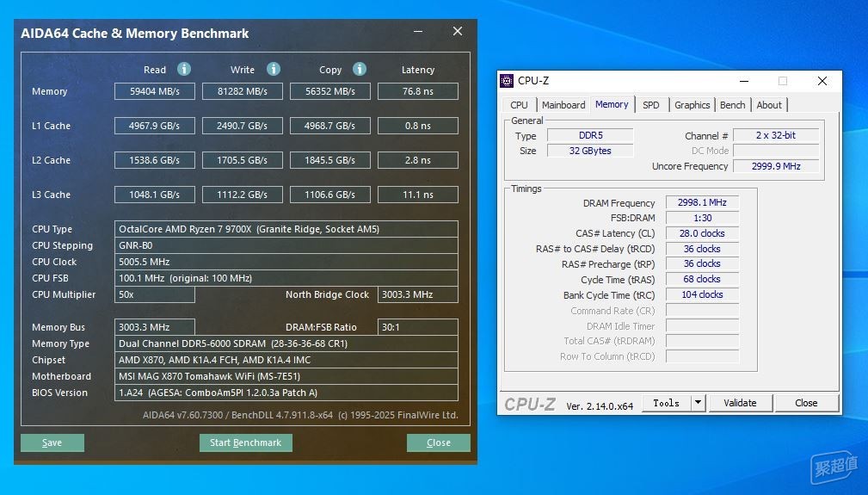Open the SPD tab in CPU-Z
The height and width of the screenshot is (495, 868).
point(651,105)
